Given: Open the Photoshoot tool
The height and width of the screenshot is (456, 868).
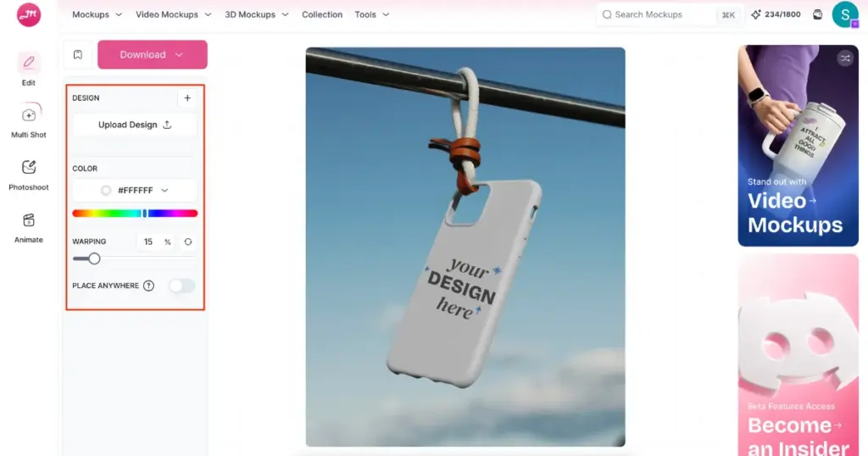Looking at the screenshot, I should (x=29, y=175).
